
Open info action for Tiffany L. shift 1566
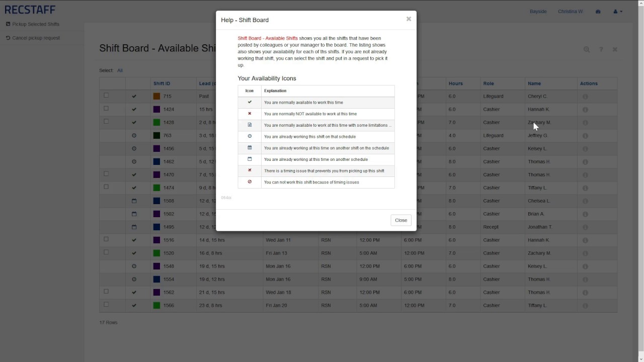(585, 306)
